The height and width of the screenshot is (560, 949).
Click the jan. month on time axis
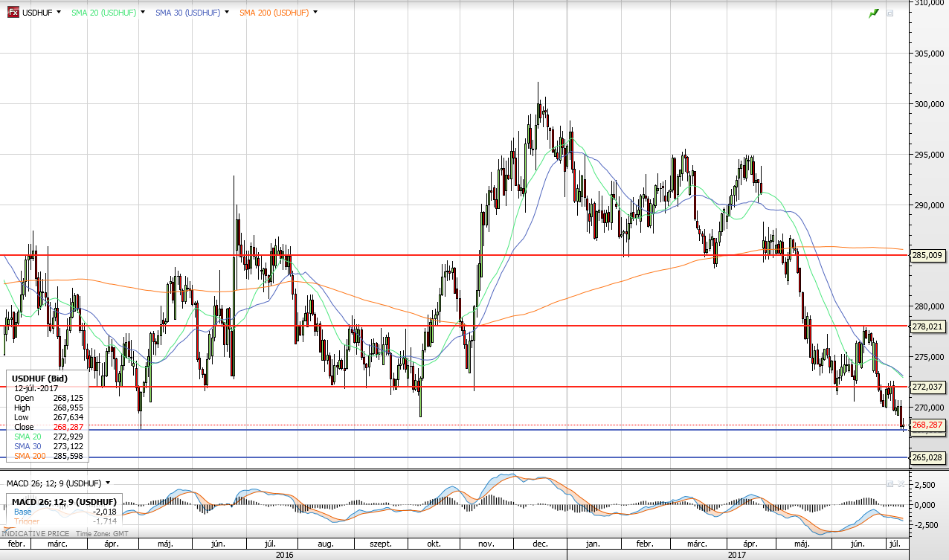(x=593, y=544)
